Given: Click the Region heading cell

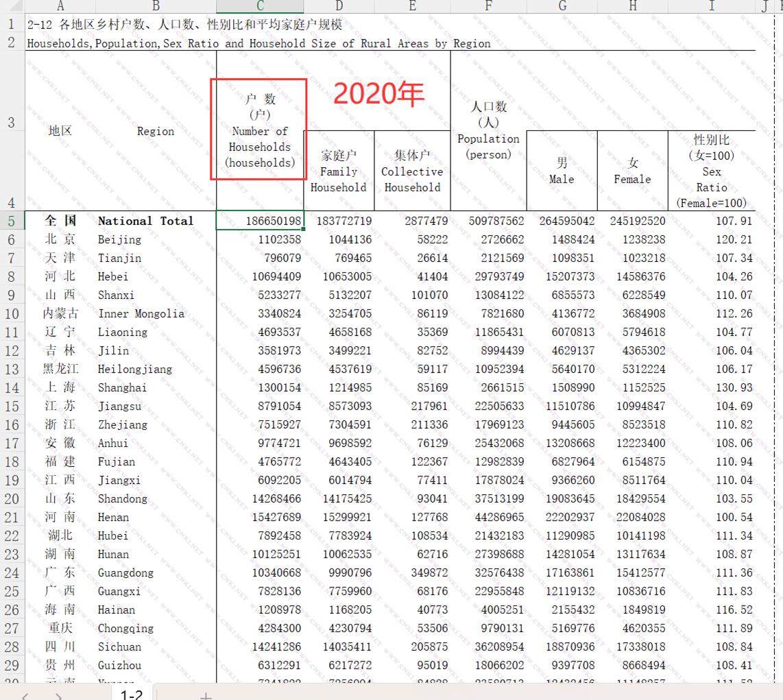Looking at the screenshot, I should pyautogui.click(x=156, y=131).
